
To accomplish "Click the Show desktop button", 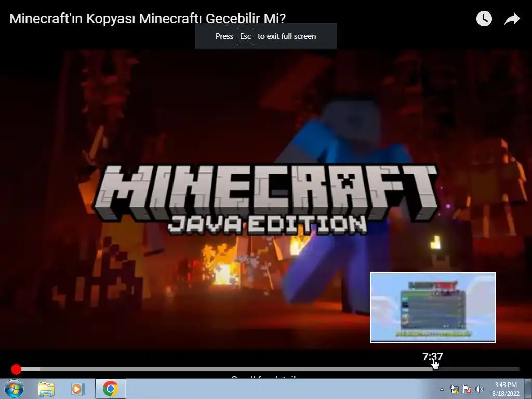I will pos(528,389).
